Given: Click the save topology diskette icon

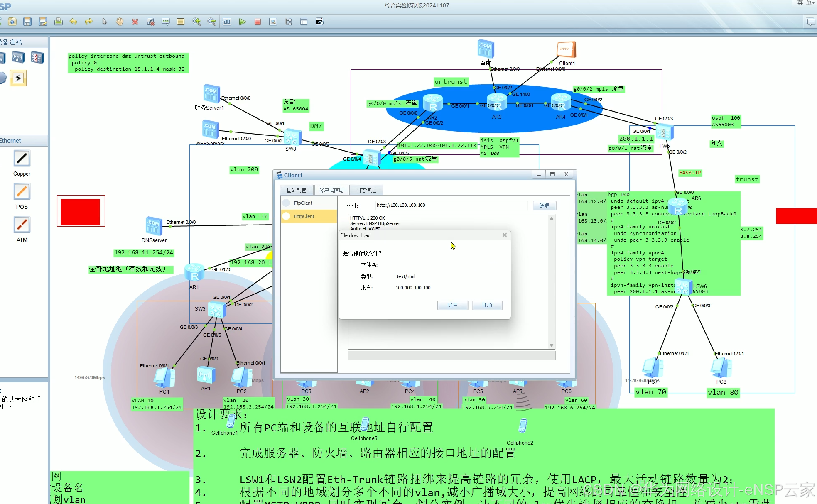Looking at the screenshot, I should [x=27, y=22].
